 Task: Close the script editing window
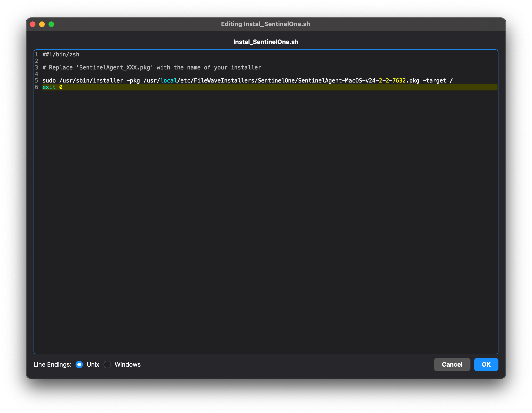point(33,24)
